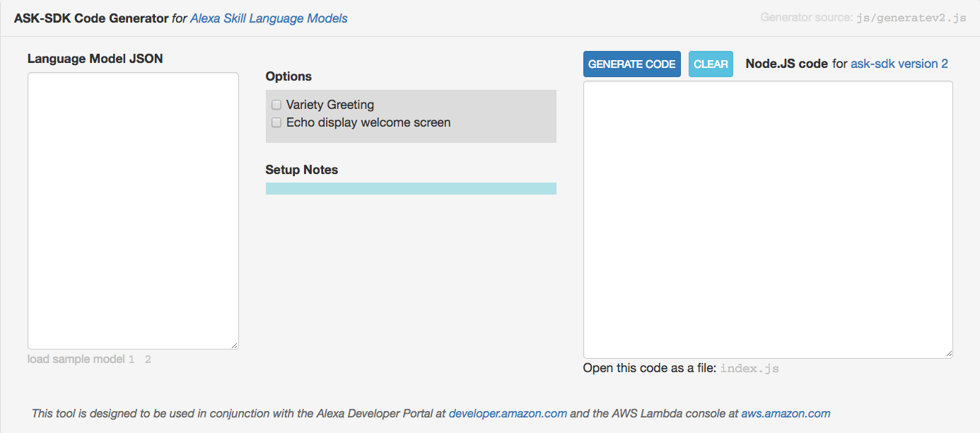Viewport: 980px width, 433px height.
Task: Click the Node.JS code area resize handle
Action: tap(949, 354)
